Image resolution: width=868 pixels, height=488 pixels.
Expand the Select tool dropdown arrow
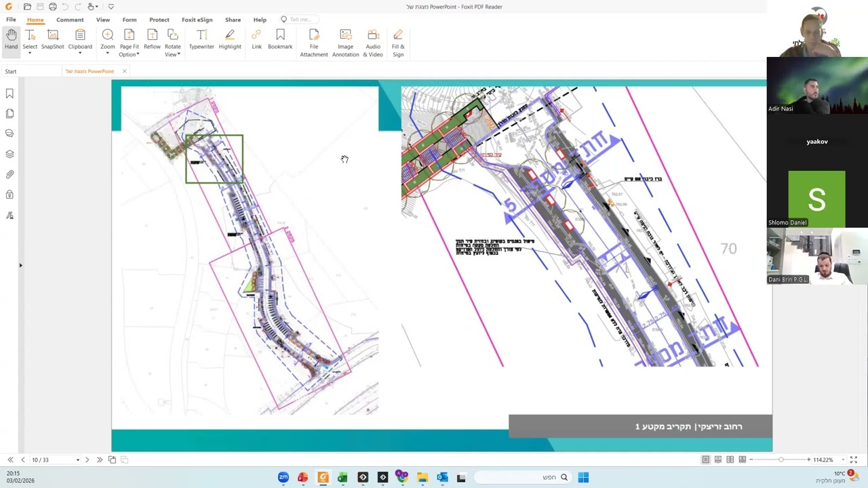[x=30, y=54]
